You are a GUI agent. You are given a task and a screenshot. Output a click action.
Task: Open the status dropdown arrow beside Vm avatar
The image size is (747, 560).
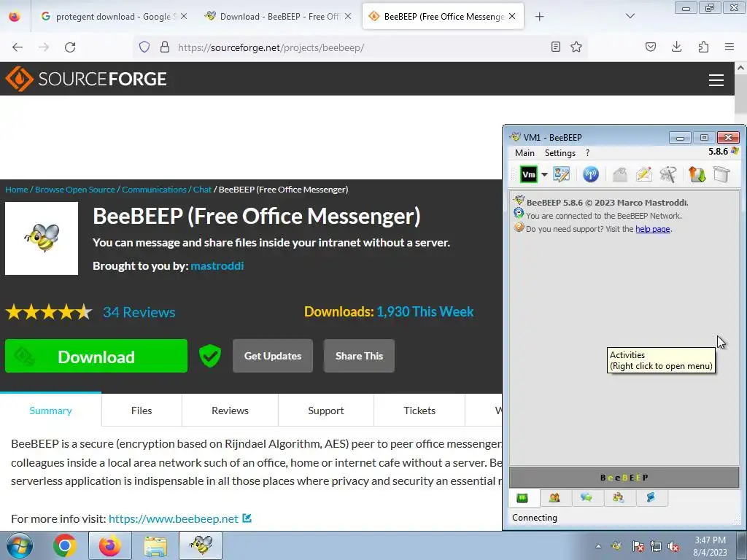(544, 174)
